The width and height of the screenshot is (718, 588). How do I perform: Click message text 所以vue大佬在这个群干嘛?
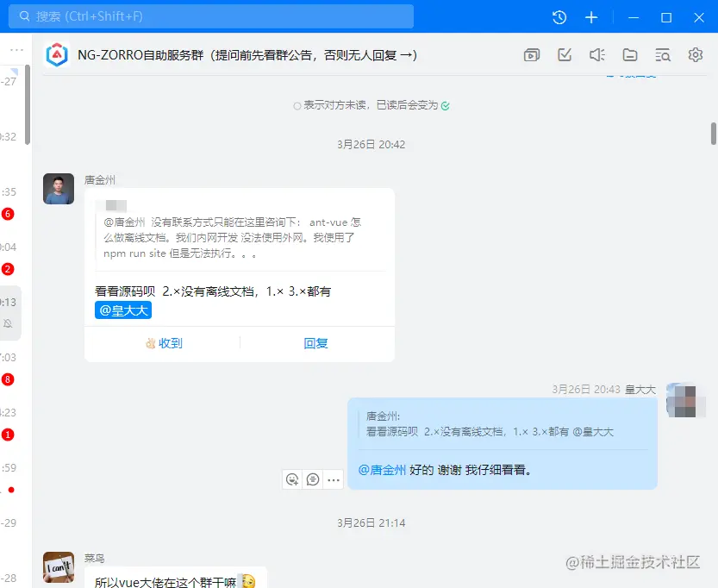[x=165, y=582]
